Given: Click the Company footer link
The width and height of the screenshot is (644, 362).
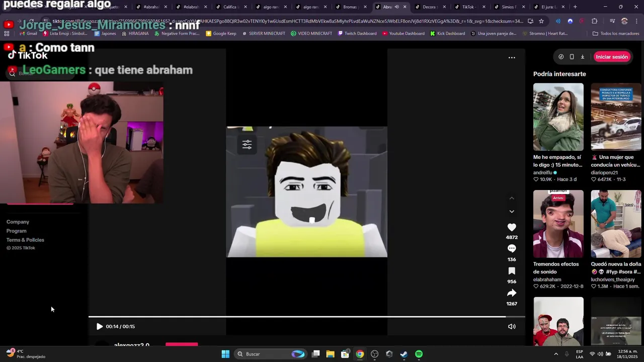Looking at the screenshot, I should 18,222.
